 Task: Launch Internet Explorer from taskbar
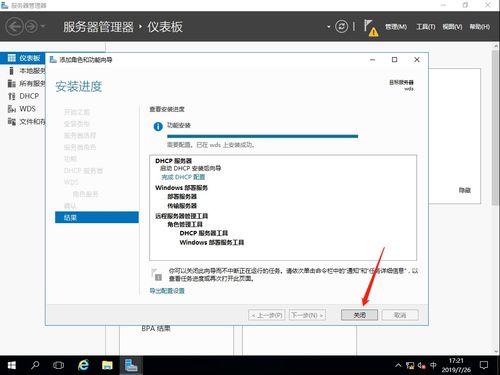click(x=83, y=365)
